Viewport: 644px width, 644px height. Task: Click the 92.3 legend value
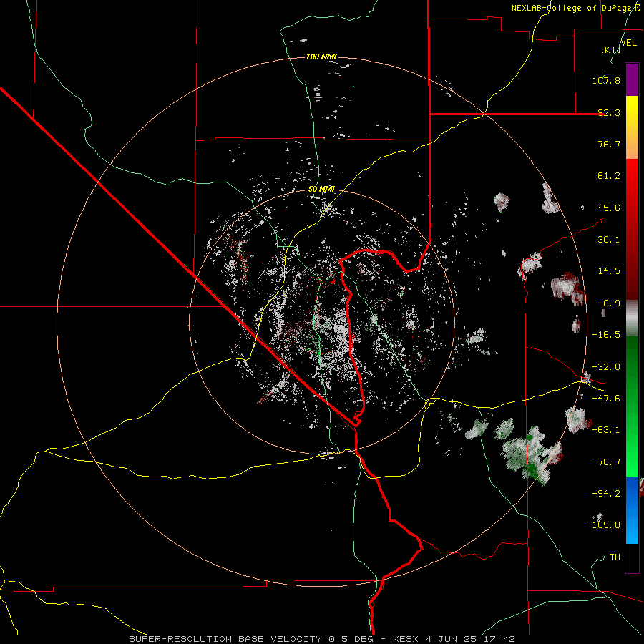coord(609,112)
